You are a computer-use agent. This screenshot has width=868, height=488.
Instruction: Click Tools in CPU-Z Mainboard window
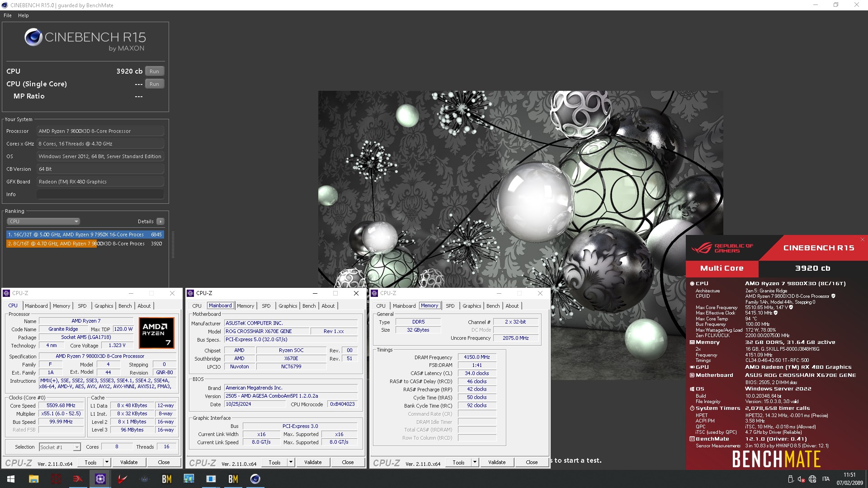point(274,462)
